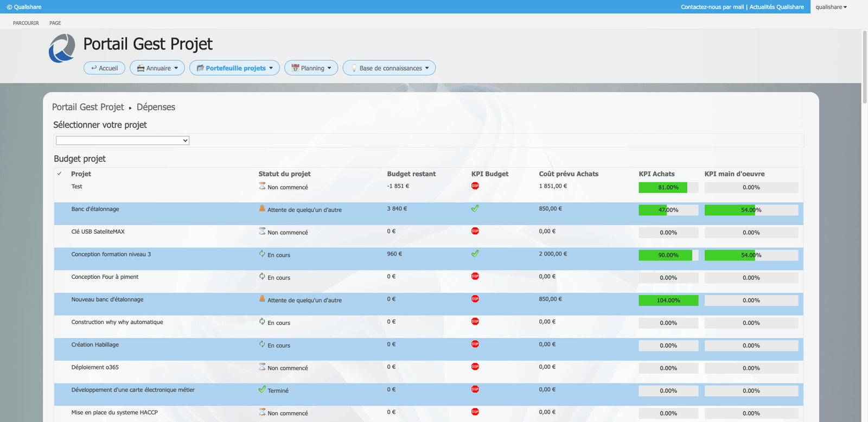Go to Accueil home button
This screenshot has height=422, width=868.
105,68
